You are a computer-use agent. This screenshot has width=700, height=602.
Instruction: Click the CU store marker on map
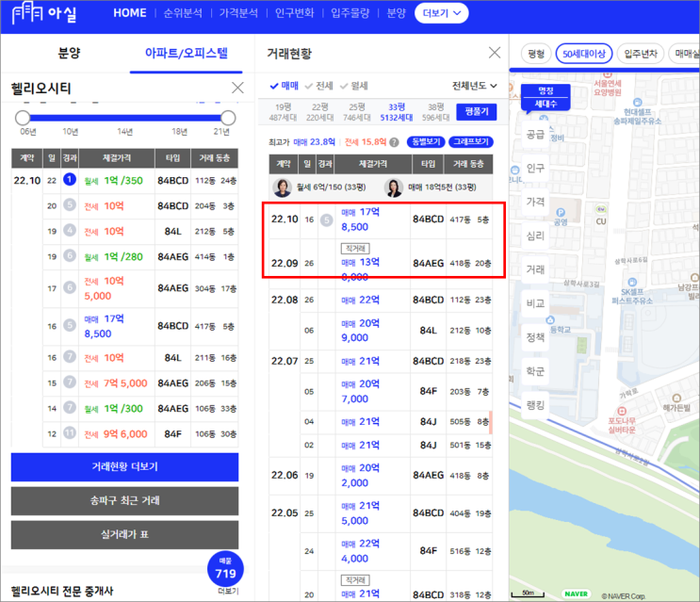click(601, 209)
